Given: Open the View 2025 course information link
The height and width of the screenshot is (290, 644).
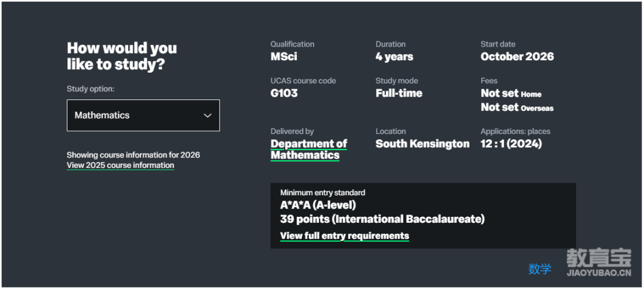Looking at the screenshot, I should pos(120,166).
